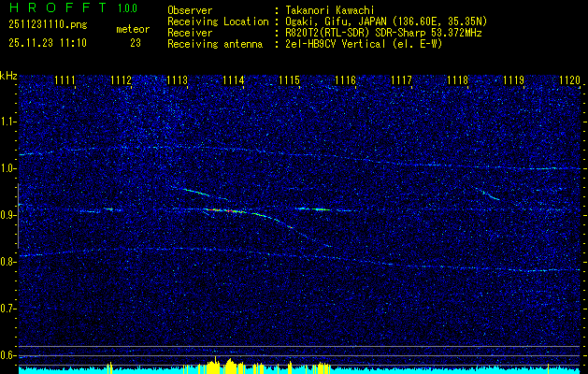Click the meteor count value 23
The height and width of the screenshot is (374, 588).
click(x=136, y=43)
